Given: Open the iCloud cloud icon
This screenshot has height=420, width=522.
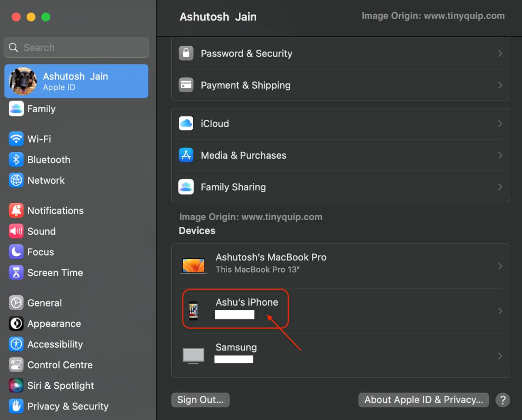Looking at the screenshot, I should [x=186, y=123].
